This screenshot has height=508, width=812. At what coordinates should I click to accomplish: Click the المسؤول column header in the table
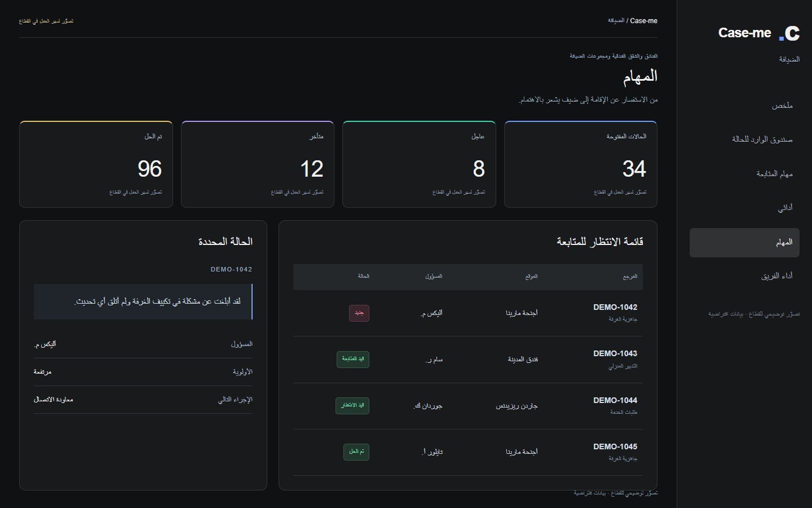(x=434, y=277)
